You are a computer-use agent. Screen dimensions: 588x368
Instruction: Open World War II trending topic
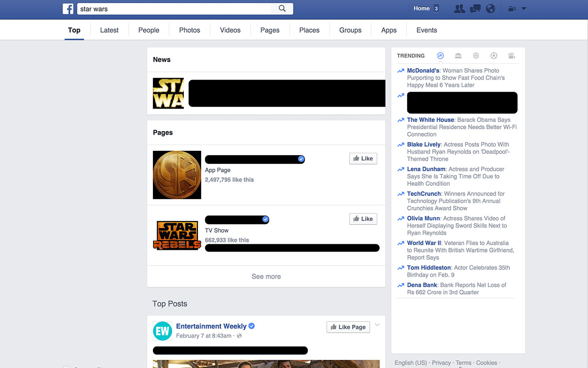[x=424, y=243]
